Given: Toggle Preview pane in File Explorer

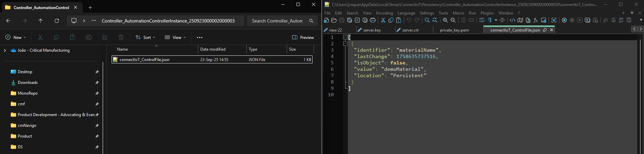Looking at the screenshot, I should click(x=303, y=37).
